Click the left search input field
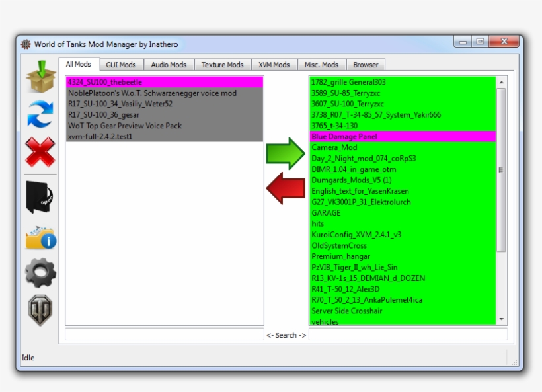This screenshot has width=542, height=392. (x=165, y=334)
